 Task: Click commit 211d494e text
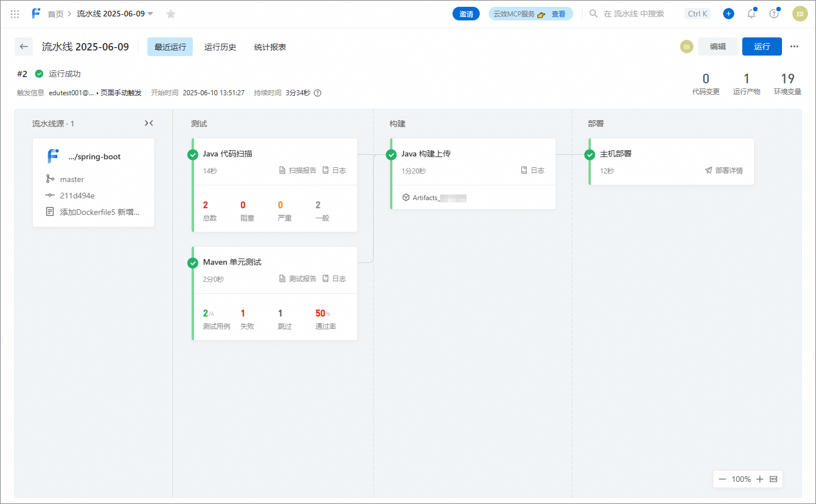coord(77,196)
